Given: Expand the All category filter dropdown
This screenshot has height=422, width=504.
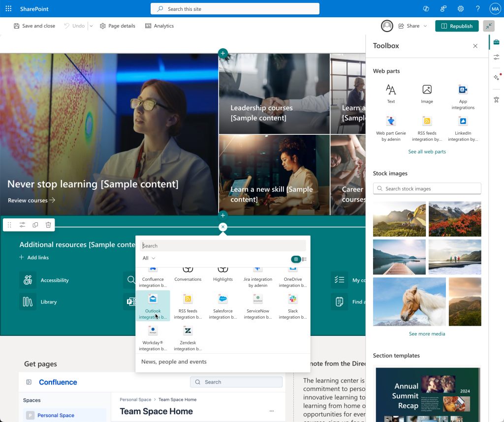Looking at the screenshot, I should [149, 258].
